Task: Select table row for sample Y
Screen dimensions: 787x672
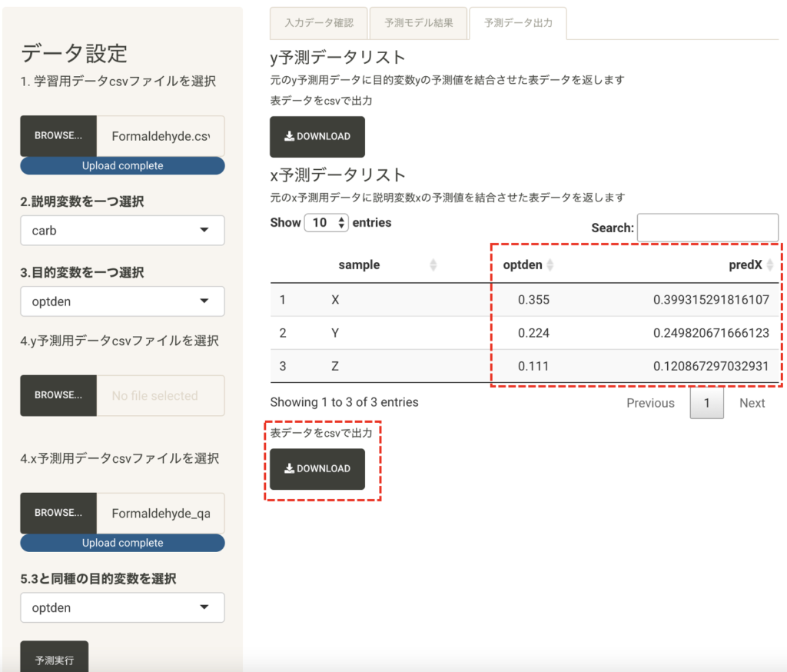Action: point(523,333)
